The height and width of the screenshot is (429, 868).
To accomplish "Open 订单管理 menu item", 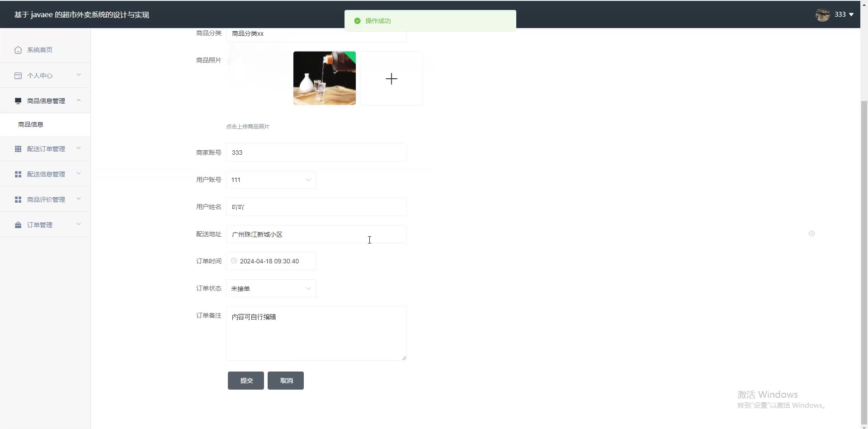I will (45, 225).
